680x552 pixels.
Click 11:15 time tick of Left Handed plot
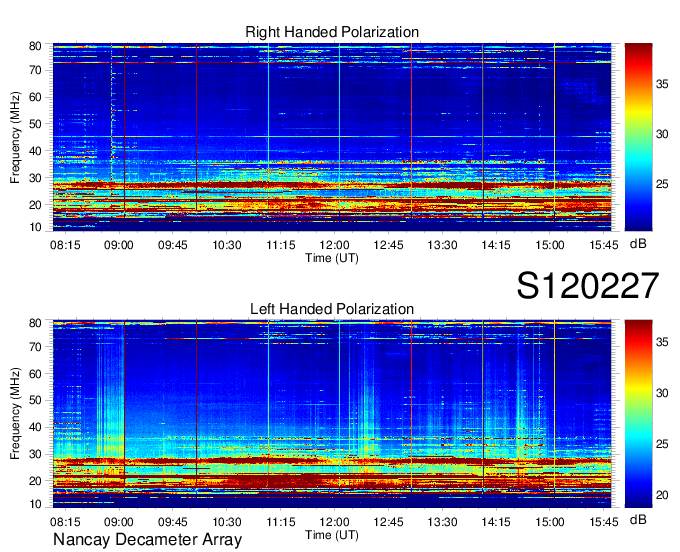coord(281,522)
